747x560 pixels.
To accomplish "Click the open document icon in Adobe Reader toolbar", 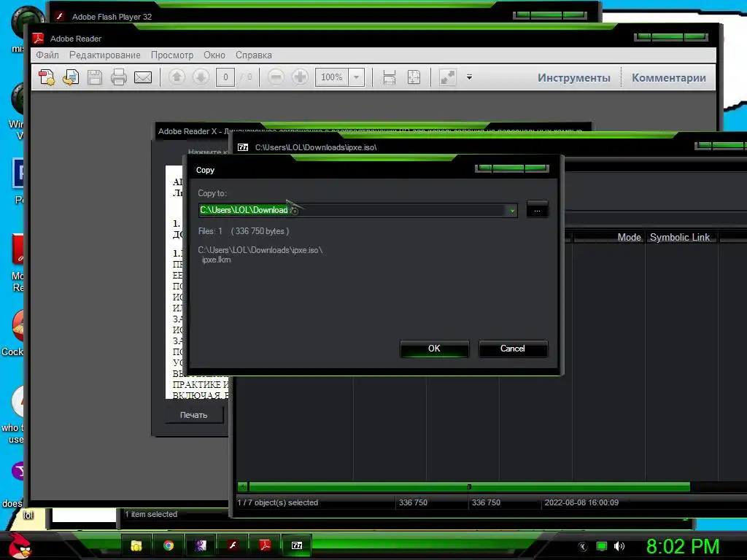I will coord(71,77).
